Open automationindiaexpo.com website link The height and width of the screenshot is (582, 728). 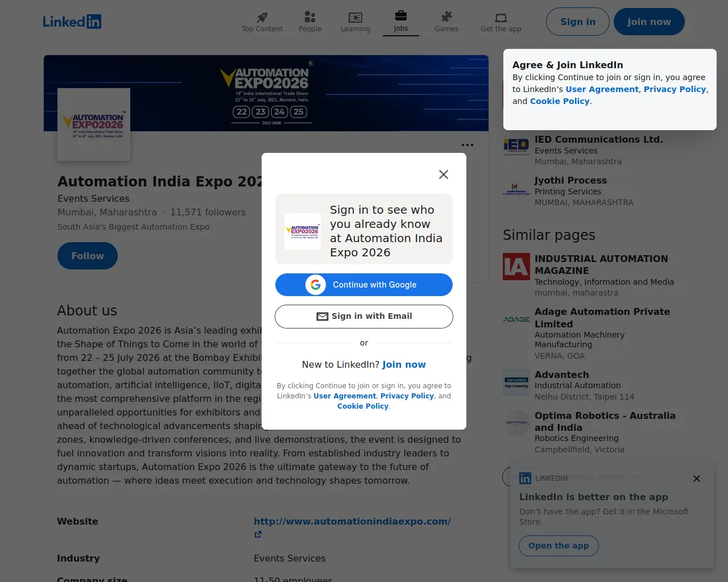click(x=352, y=522)
